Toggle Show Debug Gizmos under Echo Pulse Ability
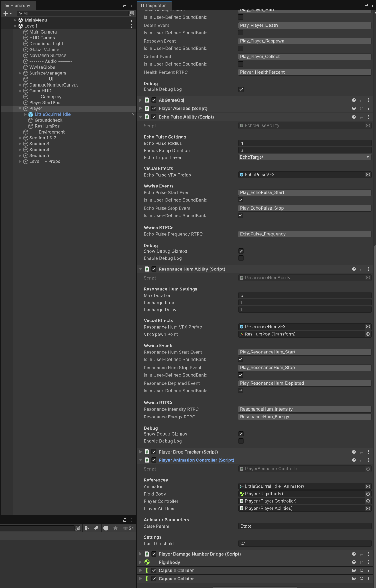Screen dimensions: 376x588 pyautogui.click(x=241, y=251)
